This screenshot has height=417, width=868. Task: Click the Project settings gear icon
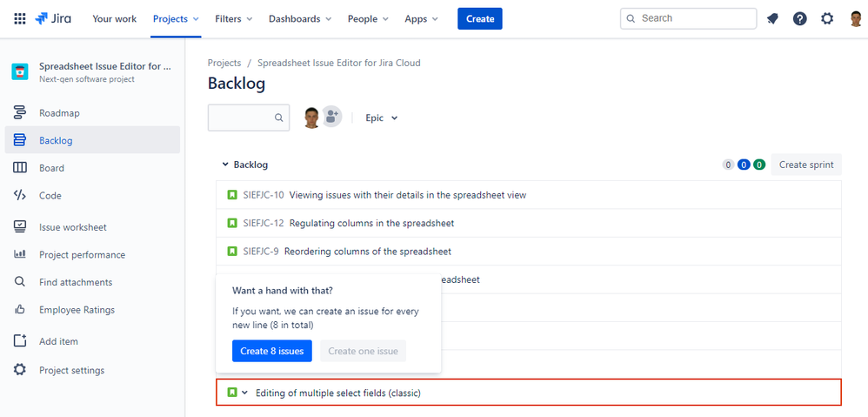[19, 369]
